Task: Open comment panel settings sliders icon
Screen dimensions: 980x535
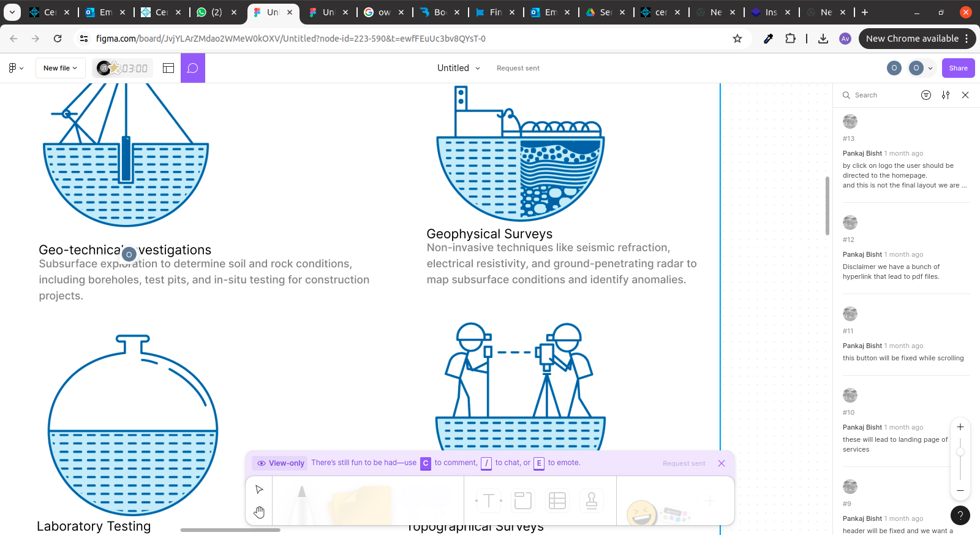Action: click(946, 95)
